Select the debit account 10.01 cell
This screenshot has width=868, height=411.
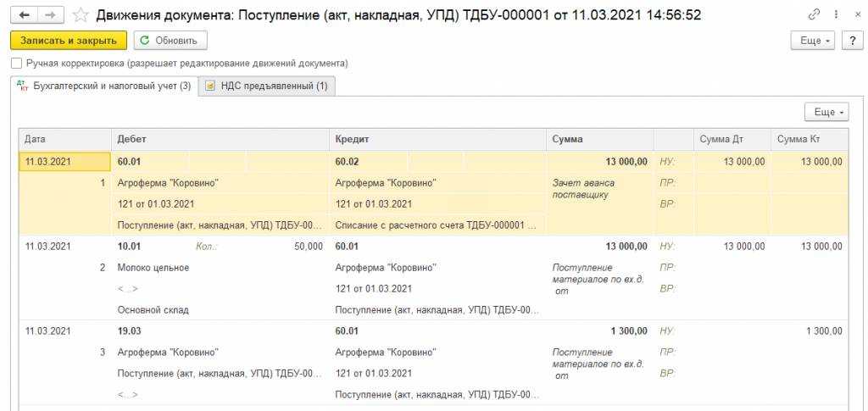click(130, 247)
